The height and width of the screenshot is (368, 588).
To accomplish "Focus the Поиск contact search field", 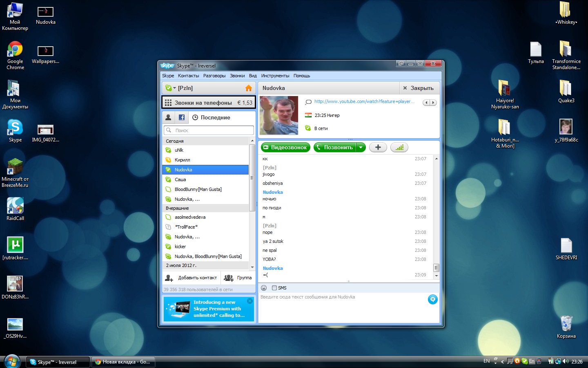I will point(209,130).
